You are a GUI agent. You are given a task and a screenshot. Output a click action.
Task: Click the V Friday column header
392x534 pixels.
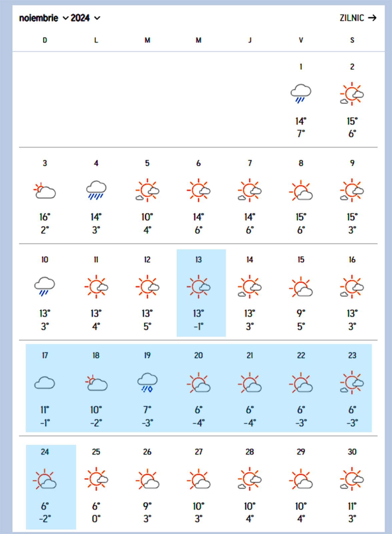point(301,40)
